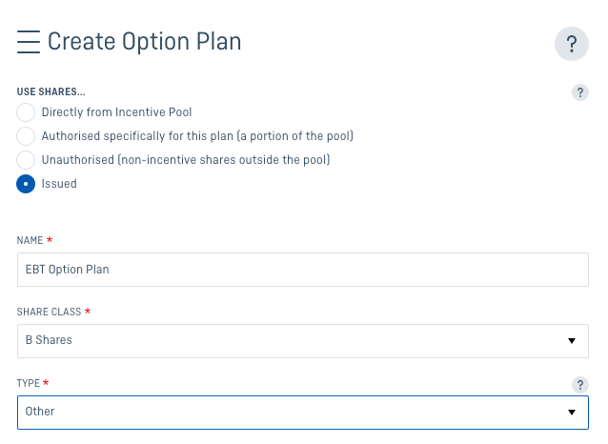The image size is (608, 444).
Task: Click the Unauthorised option label text
Action: click(x=186, y=160)
